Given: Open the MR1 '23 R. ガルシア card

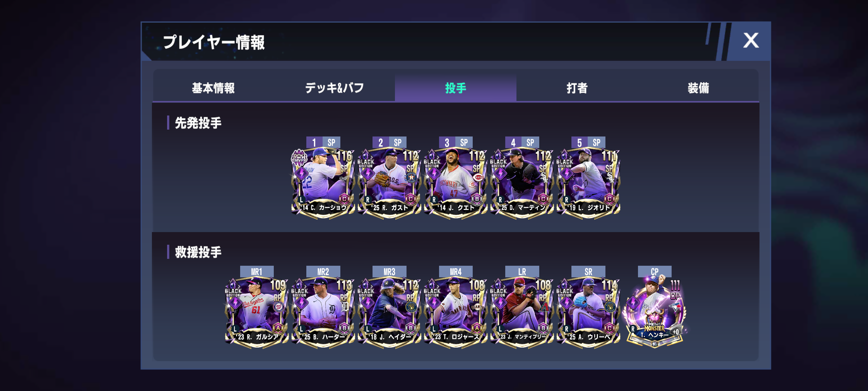Looking at the screenshot, I should 257,311.
